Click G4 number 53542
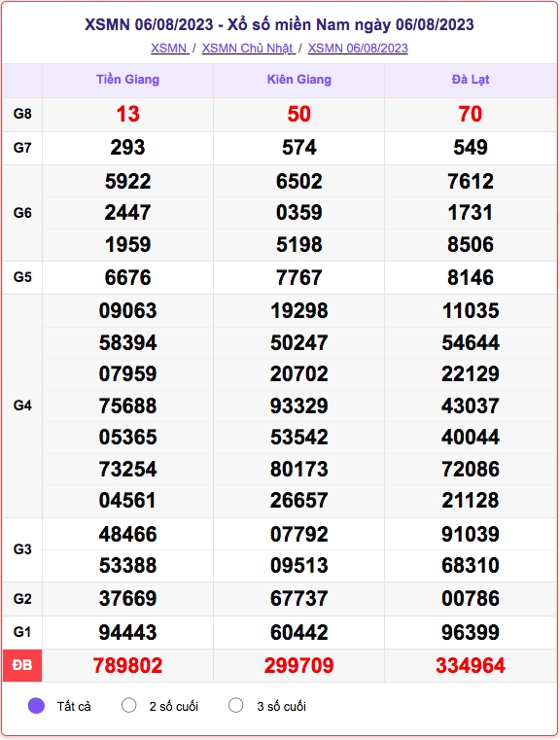This screenshot has height=740, width=560. click(x=299, y=438)
